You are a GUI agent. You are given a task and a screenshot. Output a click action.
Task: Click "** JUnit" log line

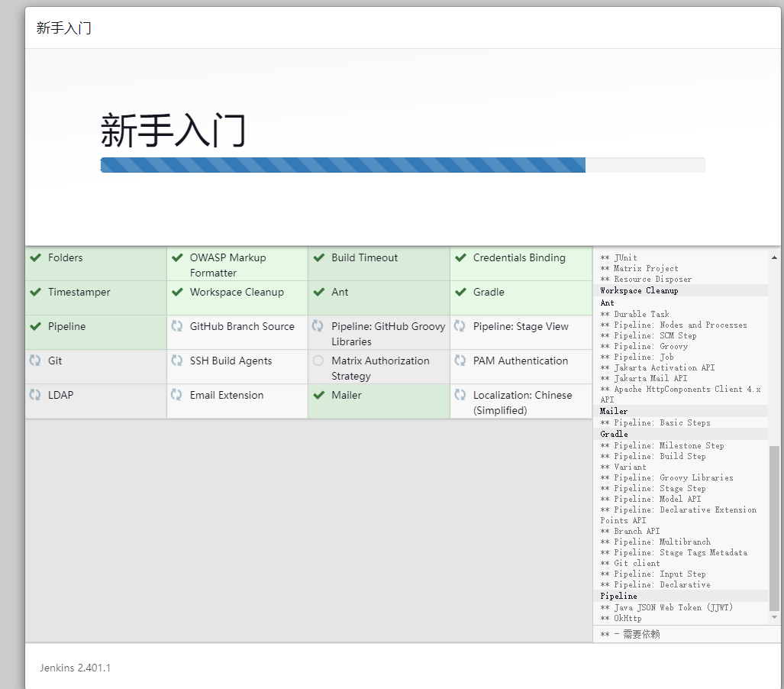[x=618, y=257]
